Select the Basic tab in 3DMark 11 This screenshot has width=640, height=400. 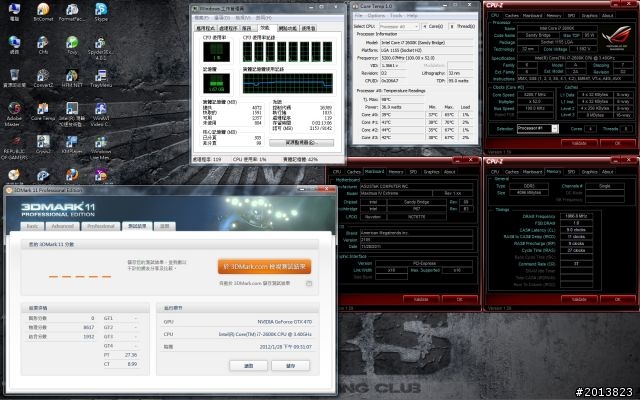(x=32, y=226)
